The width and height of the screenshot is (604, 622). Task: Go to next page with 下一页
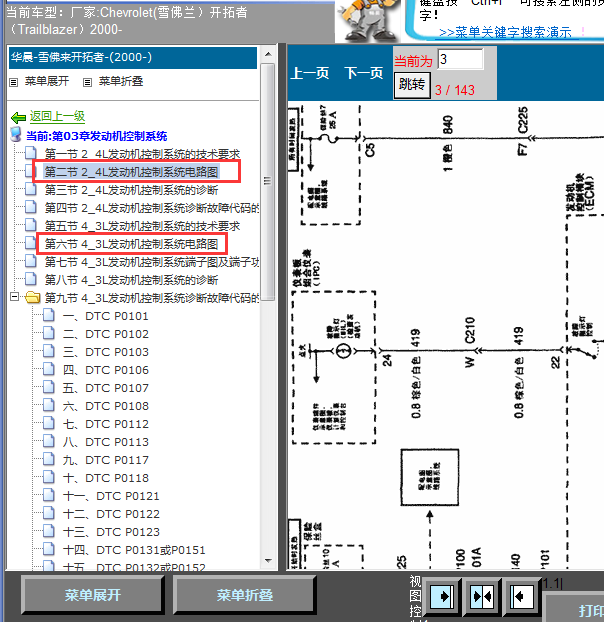click(x=364, y=73)
